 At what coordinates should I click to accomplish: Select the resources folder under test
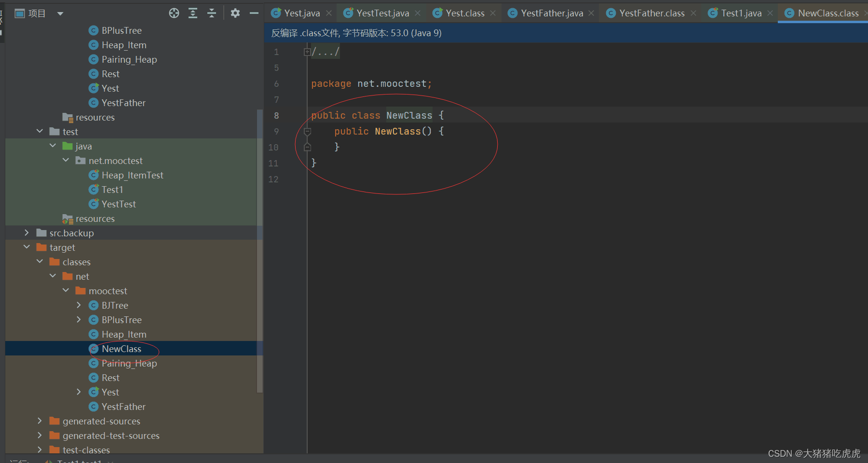(95, 218)
